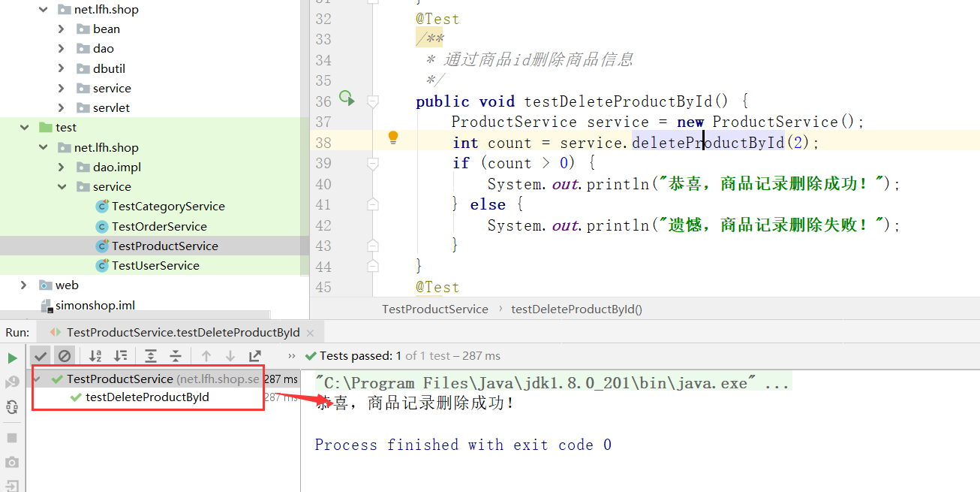The height and width of the screenshot is (492, 980).
Task: Click the servlet package folder icon
Action: click(83, 107)
